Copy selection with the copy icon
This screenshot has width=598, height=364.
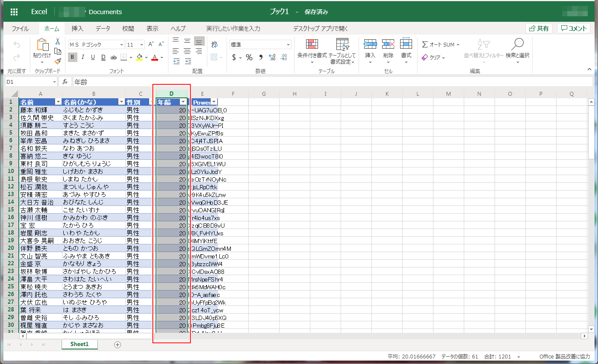pos(58,51)
